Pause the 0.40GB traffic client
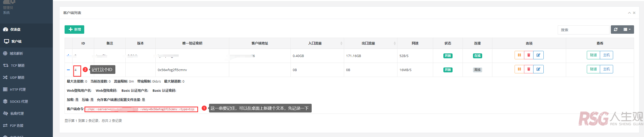This screenshot has height=137, width=644. coord(519,55)
